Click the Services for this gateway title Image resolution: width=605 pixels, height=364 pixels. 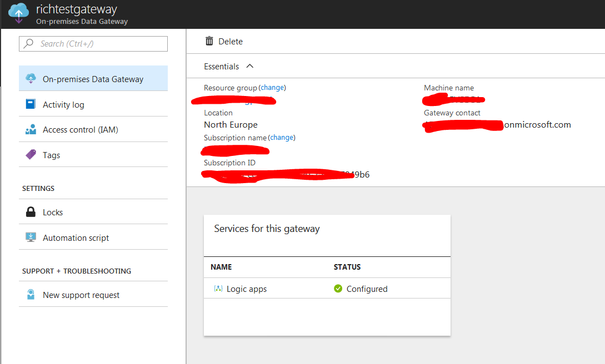267,229
